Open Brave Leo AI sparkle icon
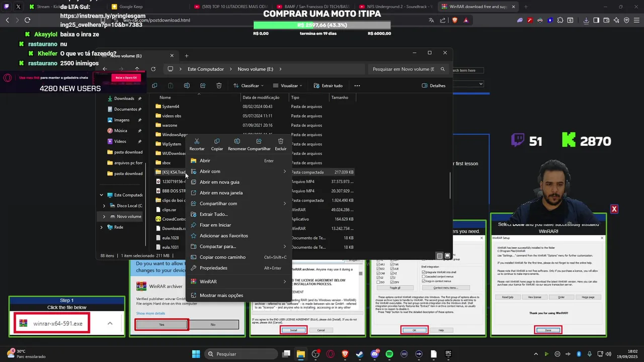This screenshot has height=362, width=644. [x=616, y=20]
